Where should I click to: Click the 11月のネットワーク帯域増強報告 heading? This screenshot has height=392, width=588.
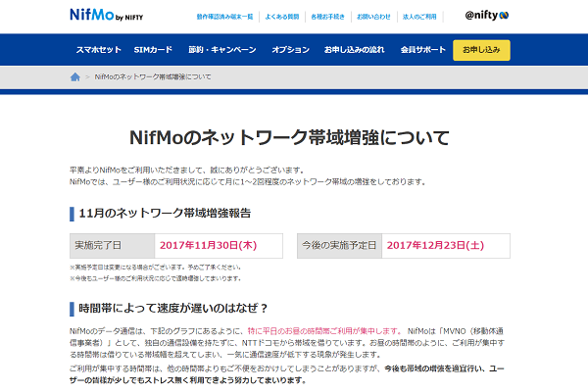click(x=165, y=213)
